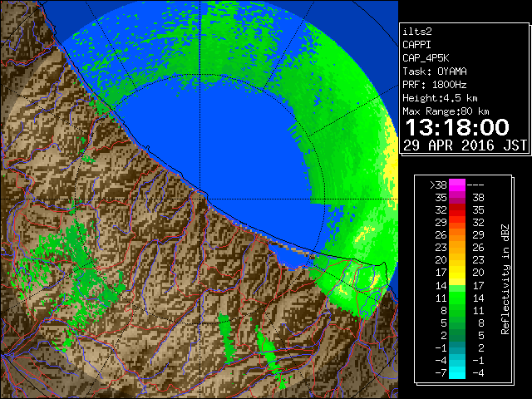Image resolution: width=532 pixels, height=399 pixels.
Task: Pick the magenta swatch above 38 dBZ
Action: tap(457, 185)
